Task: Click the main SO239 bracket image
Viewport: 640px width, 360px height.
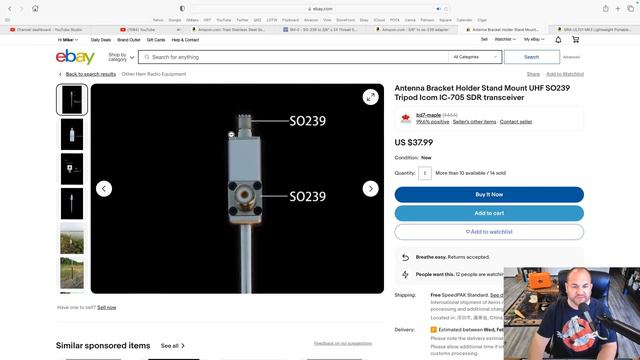Action: pyautogui.click(x=237, y=189)
